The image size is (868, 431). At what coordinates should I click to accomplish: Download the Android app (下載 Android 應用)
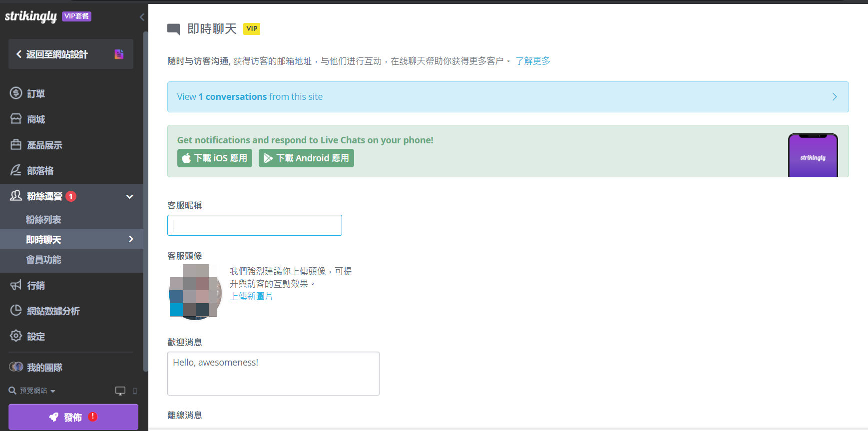[x=306, y=158]
